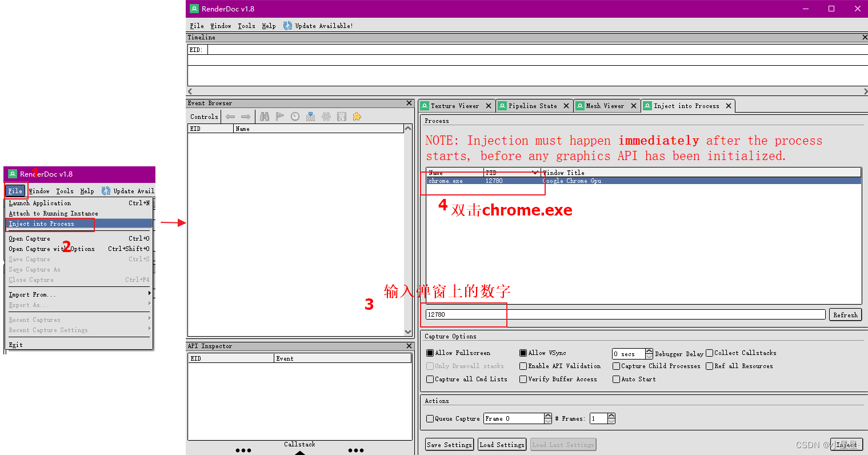Click the PID column sort arrow

pos(535,172)
